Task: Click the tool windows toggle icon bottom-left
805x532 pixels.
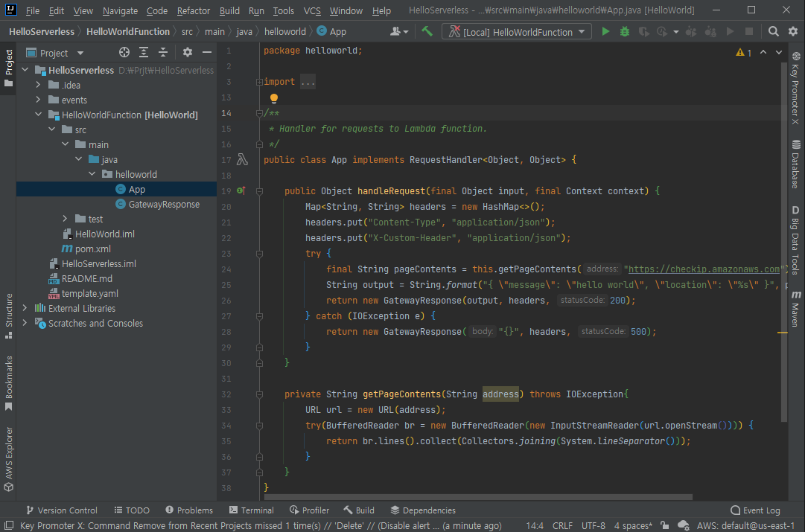Action: coord(9,525)
